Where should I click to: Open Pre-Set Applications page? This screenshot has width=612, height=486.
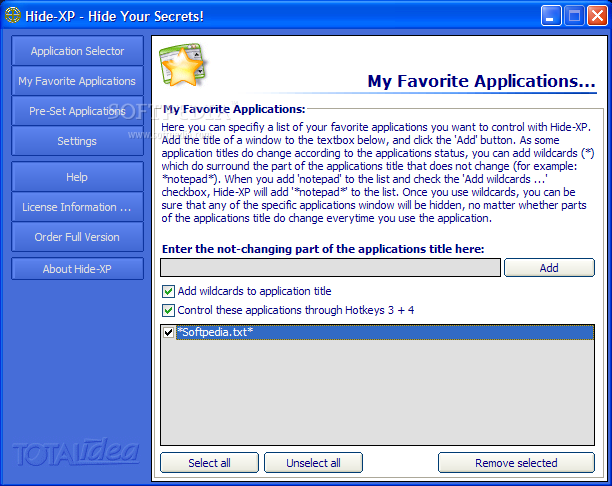pyautogui.click(x=77, y=111)
